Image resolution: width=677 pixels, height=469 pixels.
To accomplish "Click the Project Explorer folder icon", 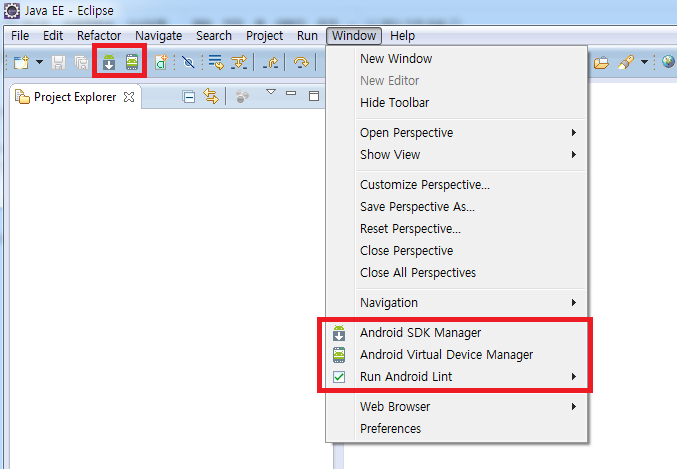I will coord(22,96).
